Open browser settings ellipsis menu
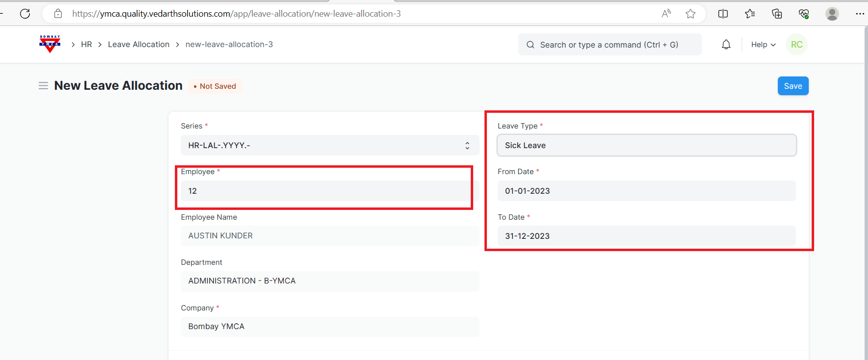The width and height of the screenshot is (868, 360). [x=860, y=14]
